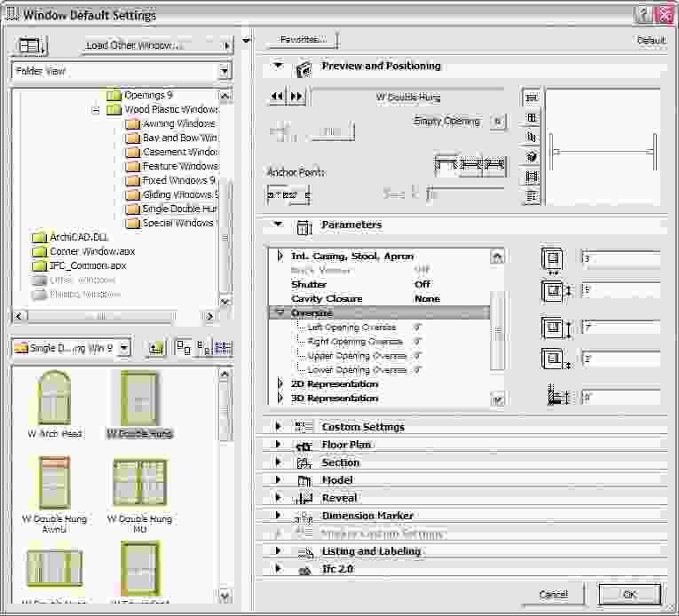Click the library view layout icon
Viewport: 679px width, 616px height.
click(x=31, y=45)
